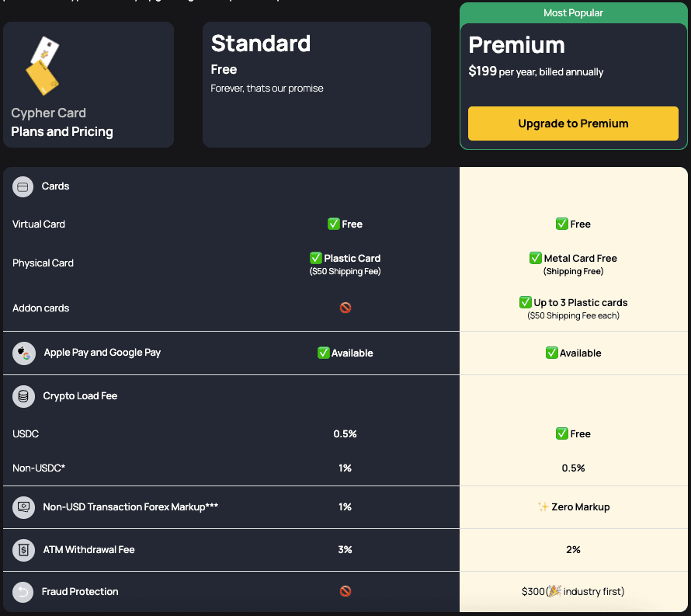This screenshot has width=691, height=616.
Task: Click green check beside Premium USDC Free
Action: pyautogui.click(x=562, y=433)
